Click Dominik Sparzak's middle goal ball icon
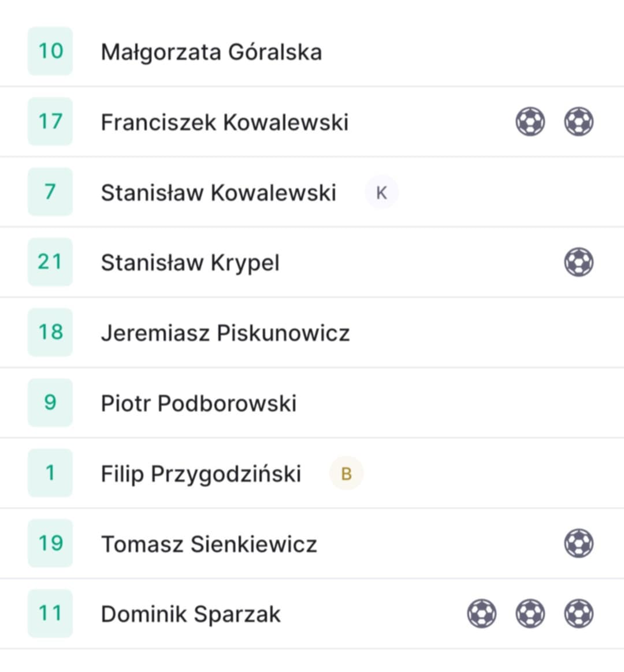624x672 pixels. [530, 614]
